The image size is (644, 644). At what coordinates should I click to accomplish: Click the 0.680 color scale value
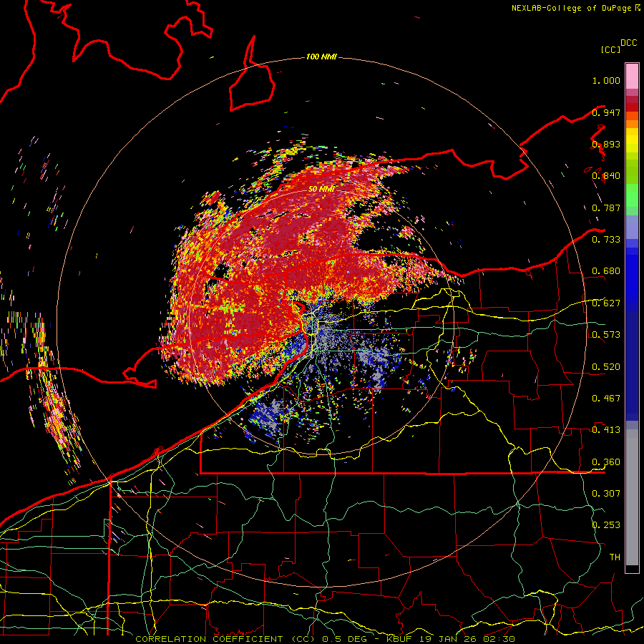tap(606, 271)
